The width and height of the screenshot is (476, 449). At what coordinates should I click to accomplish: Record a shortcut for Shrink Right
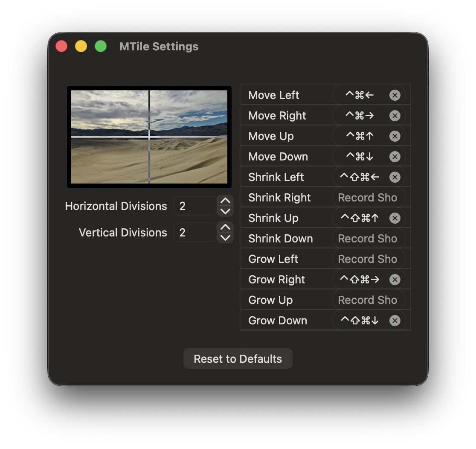tap(368, 198)
